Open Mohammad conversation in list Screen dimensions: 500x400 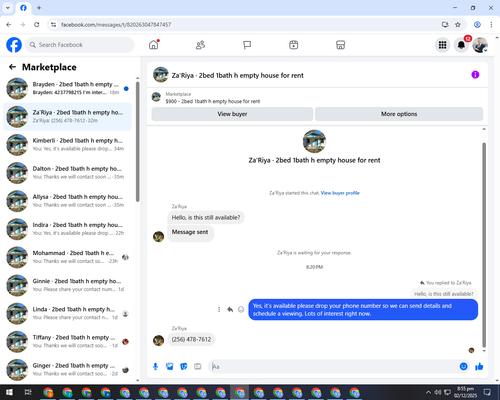68,257
